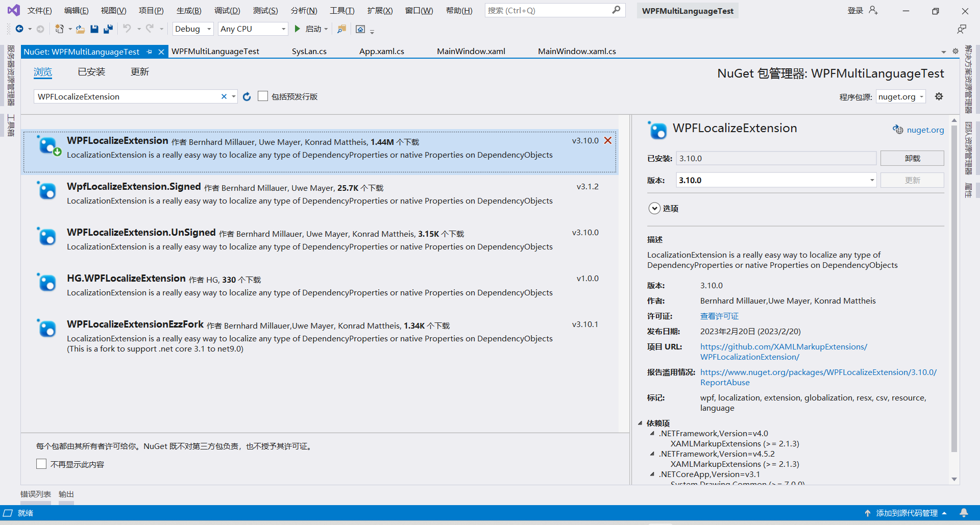Toggle the 包括预发行版 checkbox
Viewport: 980px width, 525px height.
[x=263, y=96]
